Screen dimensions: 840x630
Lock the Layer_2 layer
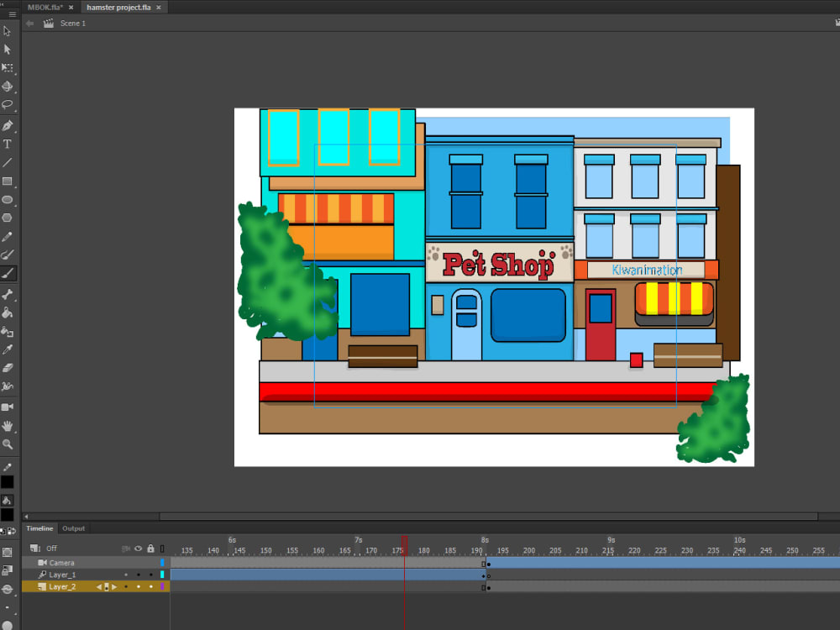(150, 586)
